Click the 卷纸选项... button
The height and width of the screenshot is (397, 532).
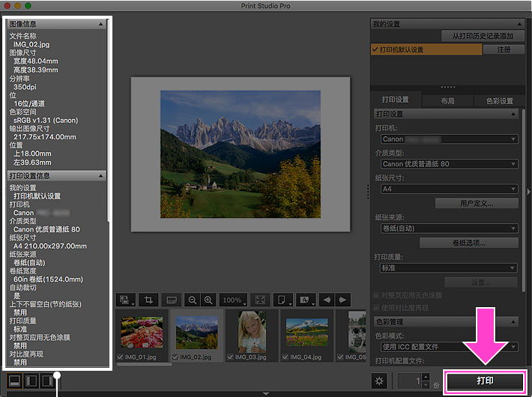point(469,243)
